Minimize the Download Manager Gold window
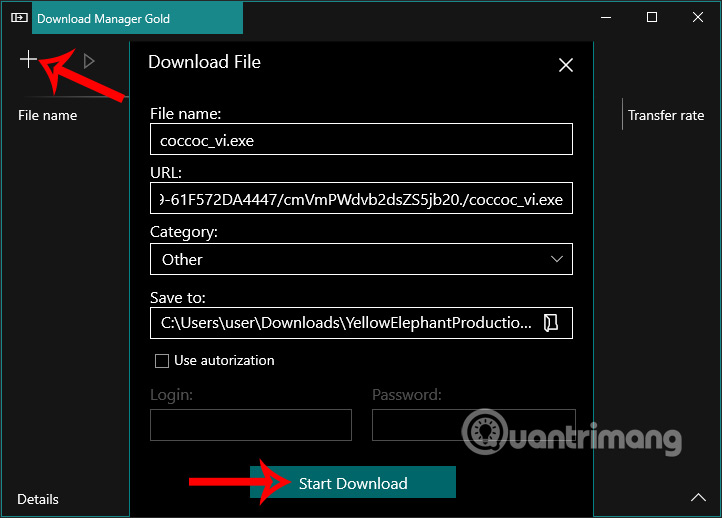722x518 pixels. (606, 17)
